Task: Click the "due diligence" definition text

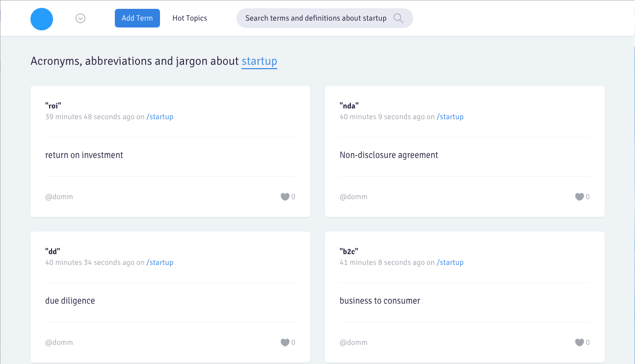Action: point(70,301)
